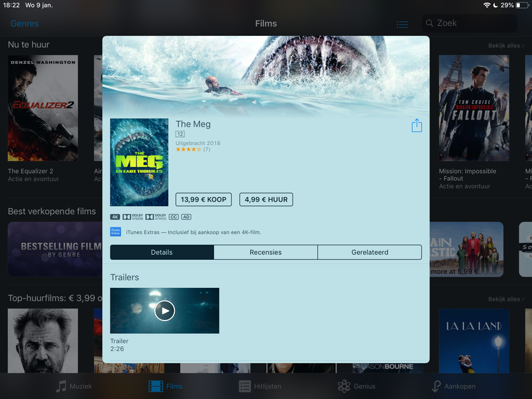Open the La La Land poster
The width and height of the screenshot is (532, 399).
click(x=474, y=340)
